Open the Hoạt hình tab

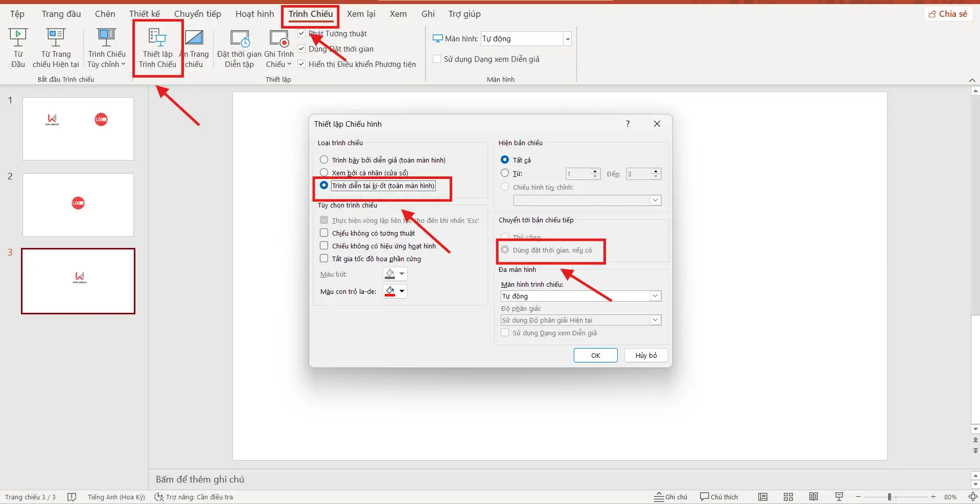click(x=254, y=14)
